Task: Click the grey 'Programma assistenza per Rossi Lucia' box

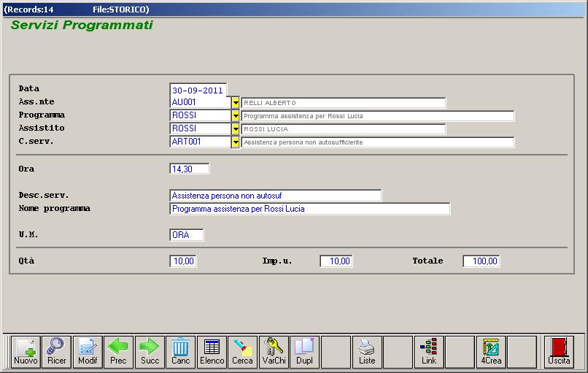Action: click(378, 116)
